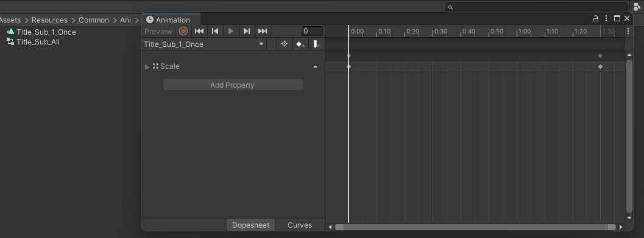This screenshot has height=238, width=644.
Task: Close the Animation window
Action: coord(627,18)
